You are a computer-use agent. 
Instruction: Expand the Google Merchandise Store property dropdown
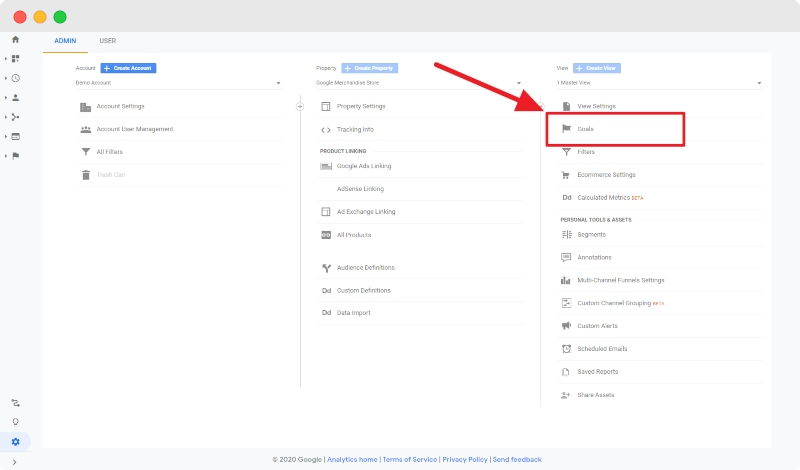tap(418, 83)
